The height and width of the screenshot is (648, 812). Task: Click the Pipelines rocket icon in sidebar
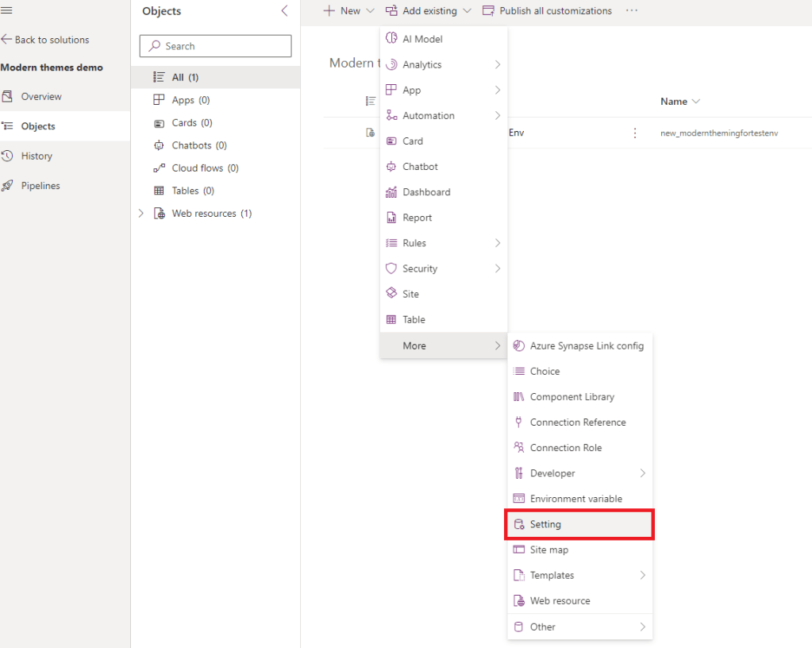pos(8,186)
